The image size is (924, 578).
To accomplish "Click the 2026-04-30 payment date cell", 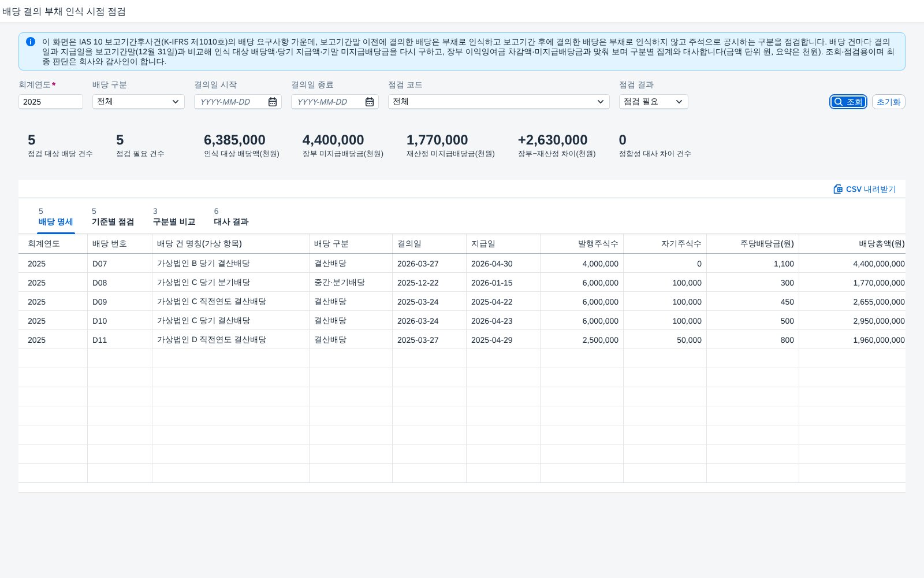I will tap(503, 264).
